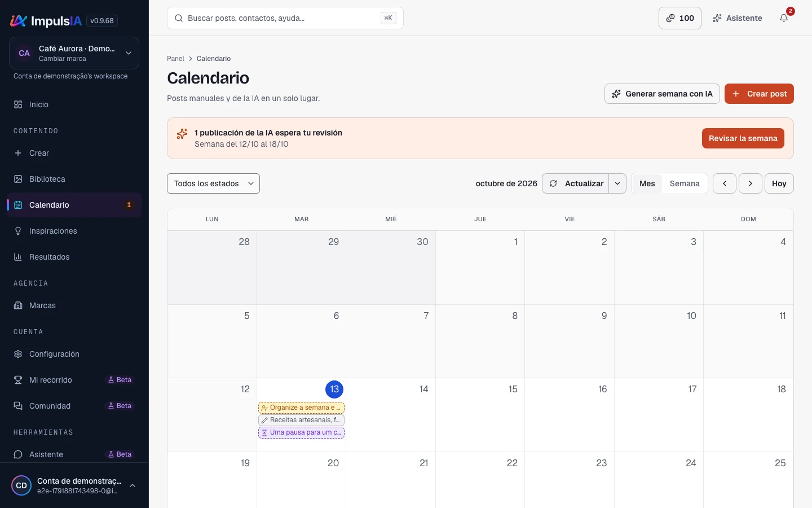Click the Inicio grid icon
This screenshot has width=812, height=508.
18,104
